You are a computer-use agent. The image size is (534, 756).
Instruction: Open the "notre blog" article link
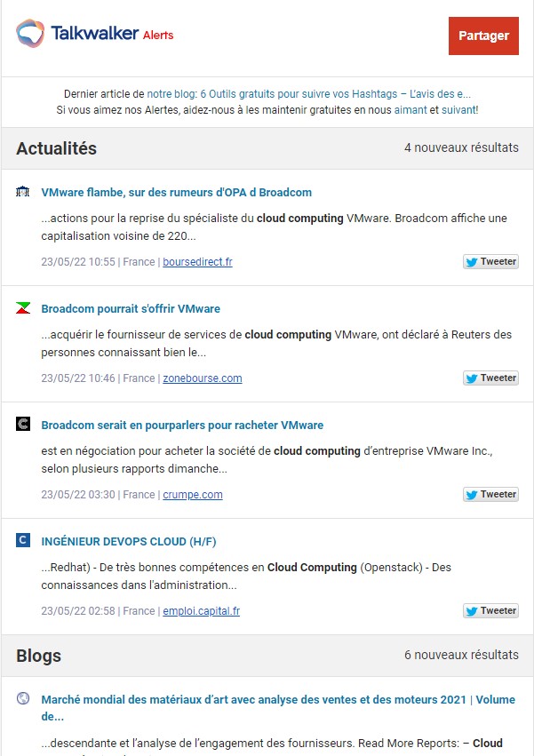click(309, 93)
